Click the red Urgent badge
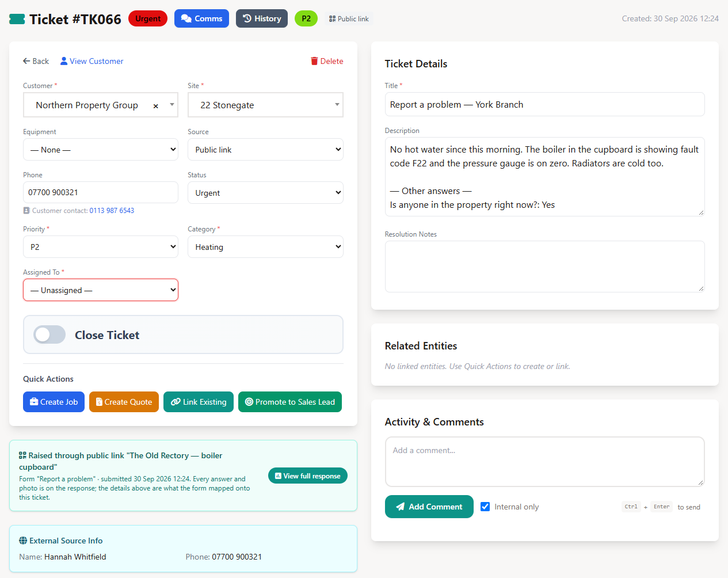728x578 pixels. pyautogui.click(x=148, y=18)
